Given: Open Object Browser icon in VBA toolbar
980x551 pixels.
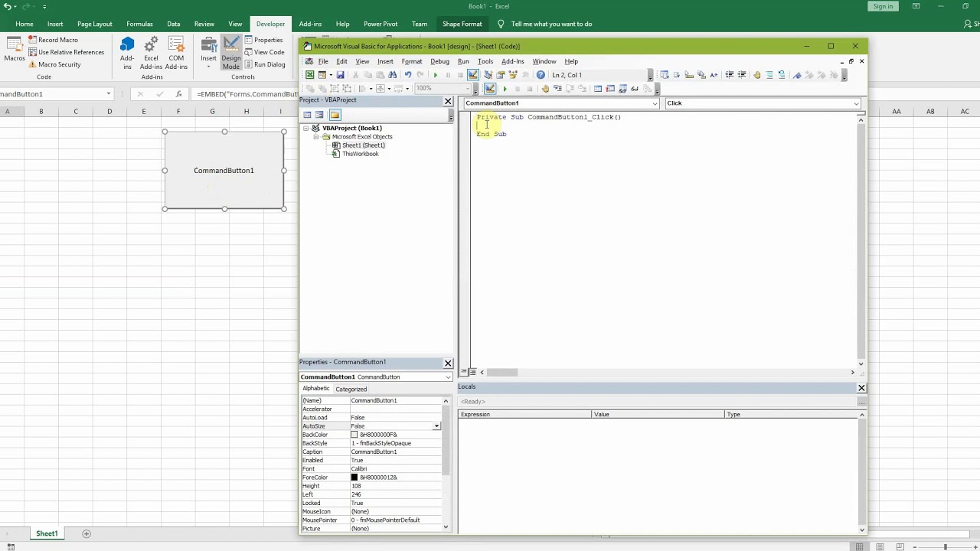Looking at the screenshot, I should coord(512,75).
